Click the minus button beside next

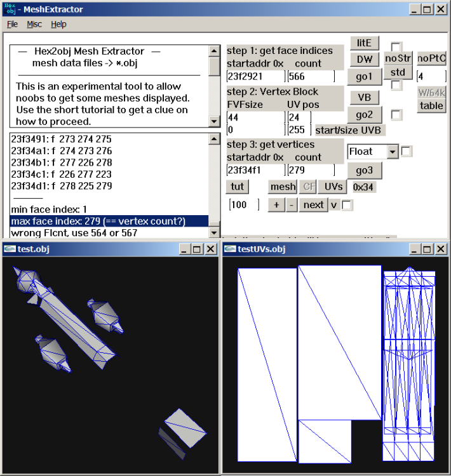coord(292,205)
